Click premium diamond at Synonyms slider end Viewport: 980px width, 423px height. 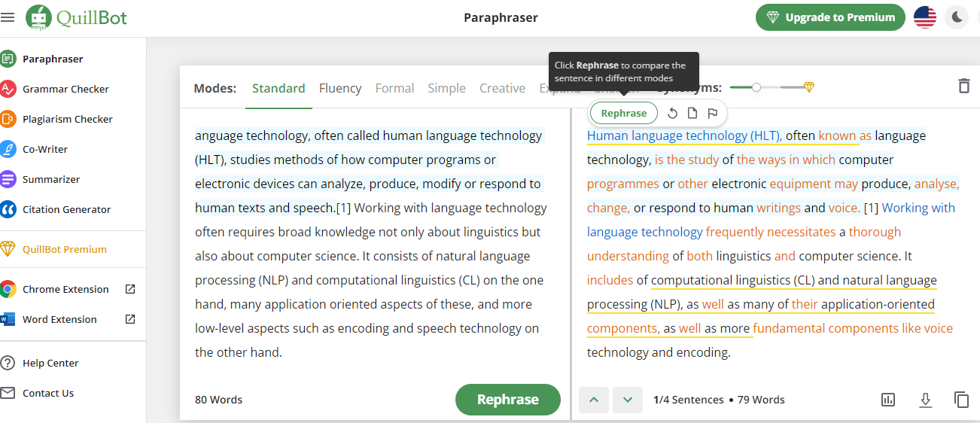pyautogui.click(x=808, y=87)
